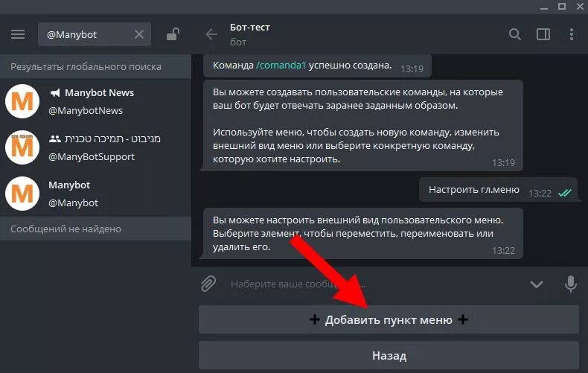
Task: Toggle the right info side panel
Action: click(543, 34)
